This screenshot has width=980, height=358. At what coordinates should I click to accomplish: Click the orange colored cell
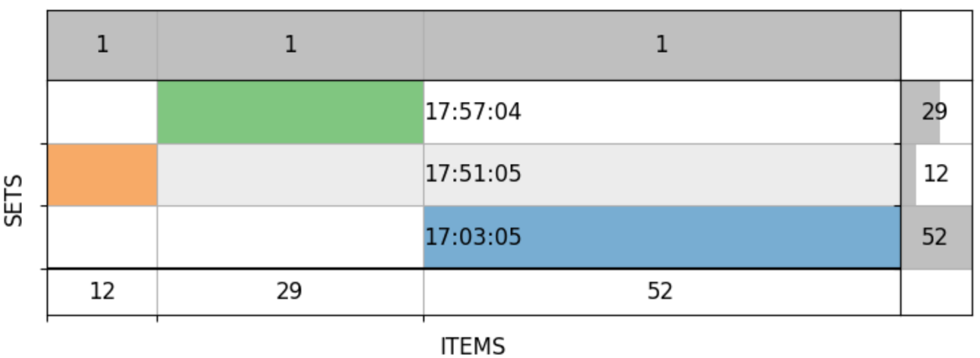coord(102,175)
